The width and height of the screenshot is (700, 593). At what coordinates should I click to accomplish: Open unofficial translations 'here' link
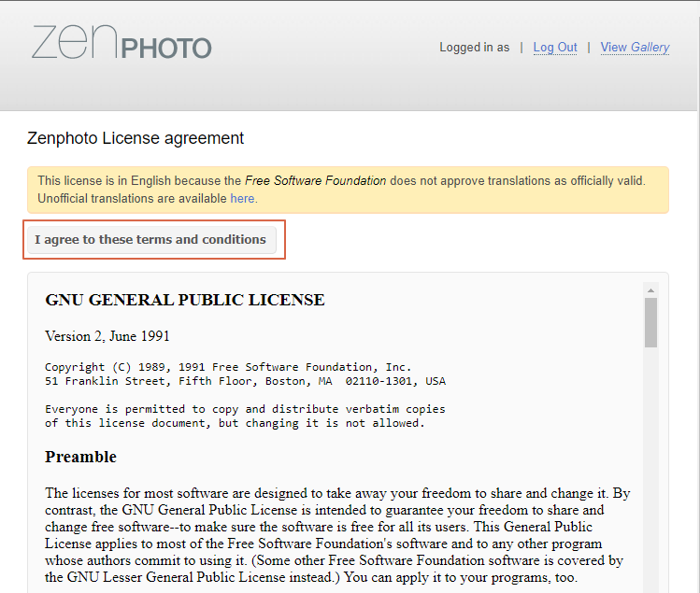(x=242, y=198)
